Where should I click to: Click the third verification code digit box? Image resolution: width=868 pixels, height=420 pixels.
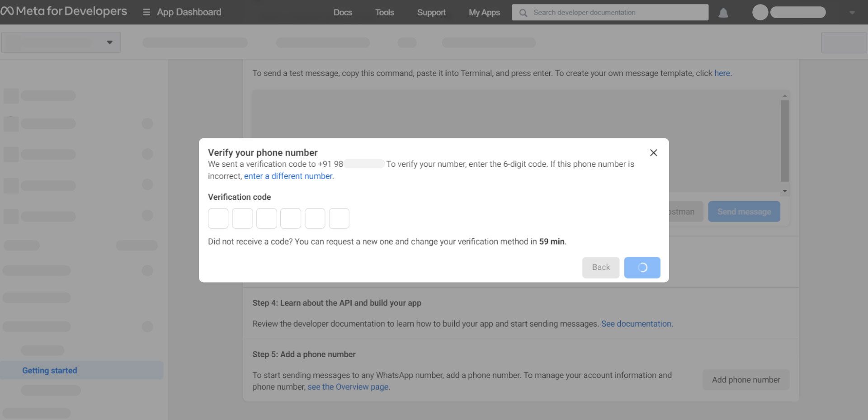pos(266,218)
